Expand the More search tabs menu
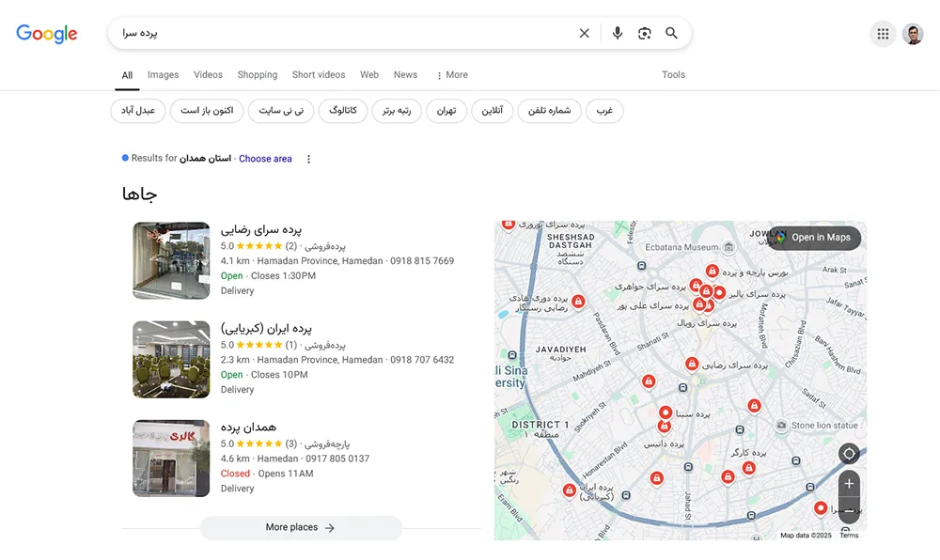Screen dimensions: 940x560 (x=452, y=75)
